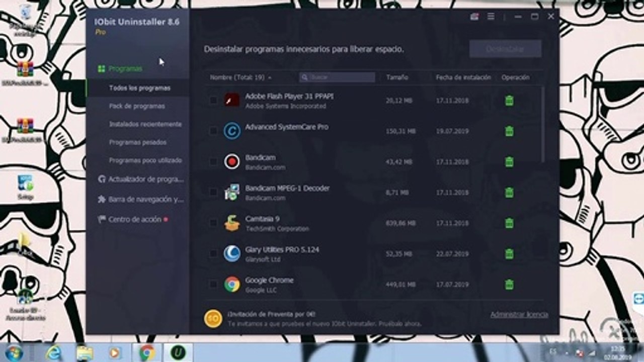Select Programas pesados
644x362 pixels.
point(137,142)
